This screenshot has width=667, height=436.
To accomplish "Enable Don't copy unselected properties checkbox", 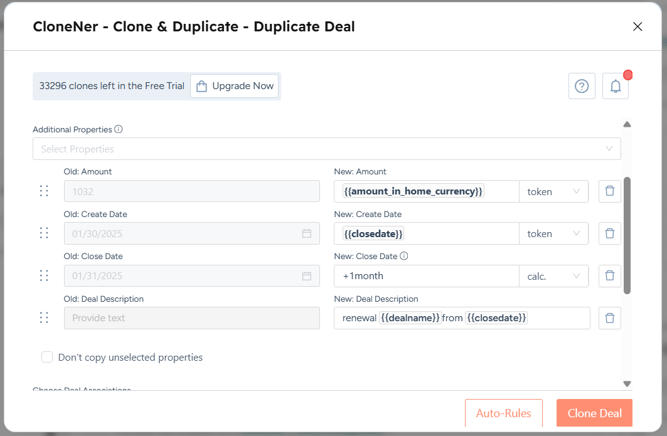I will point(47,357).
